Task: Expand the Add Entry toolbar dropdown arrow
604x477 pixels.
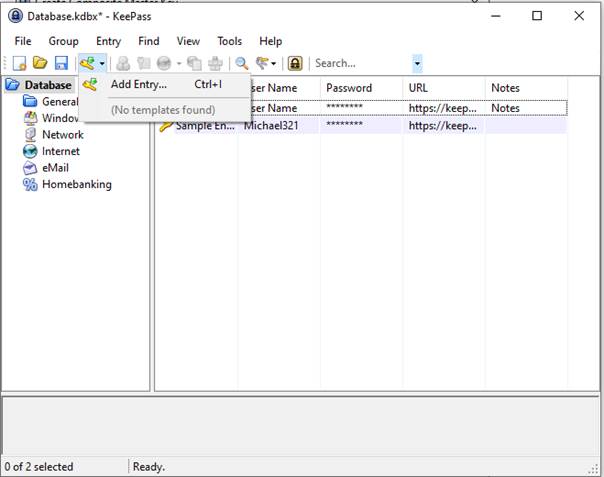Action: 102,64
